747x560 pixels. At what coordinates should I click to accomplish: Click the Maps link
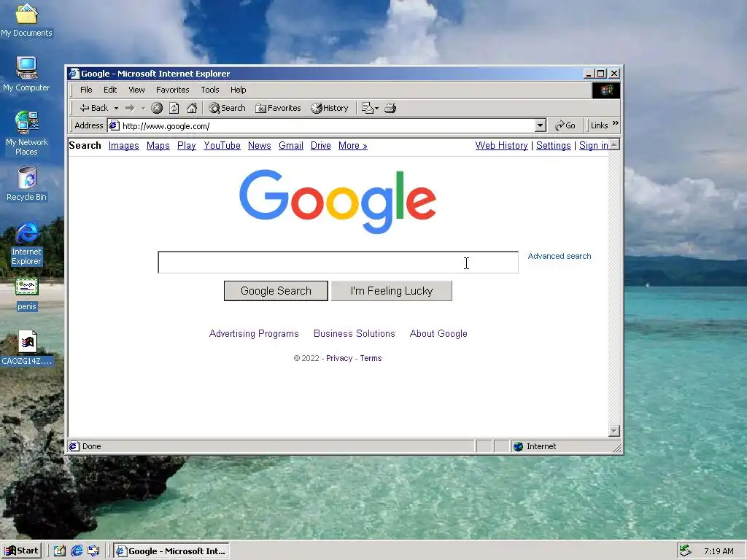click(x=158, y=146)
